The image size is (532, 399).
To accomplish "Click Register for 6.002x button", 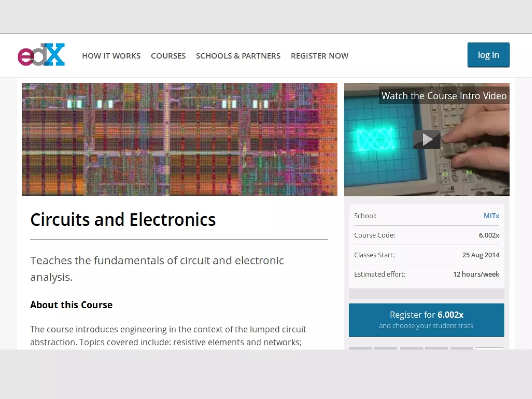I will pos(426,320).
